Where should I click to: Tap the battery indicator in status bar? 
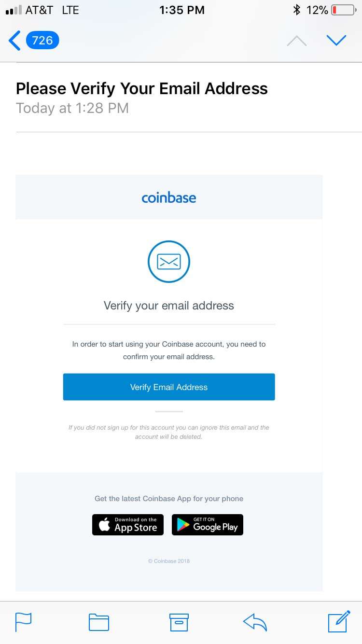(x=343, y=10)
